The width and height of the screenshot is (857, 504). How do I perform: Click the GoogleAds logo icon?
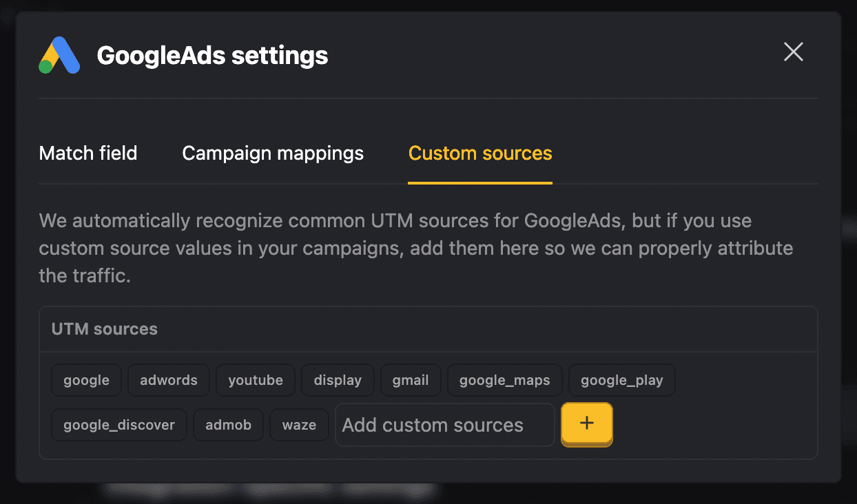pos(58,55)
